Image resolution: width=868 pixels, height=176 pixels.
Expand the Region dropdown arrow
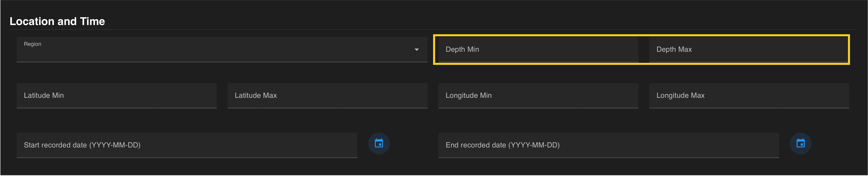click(x=416, y=49)
